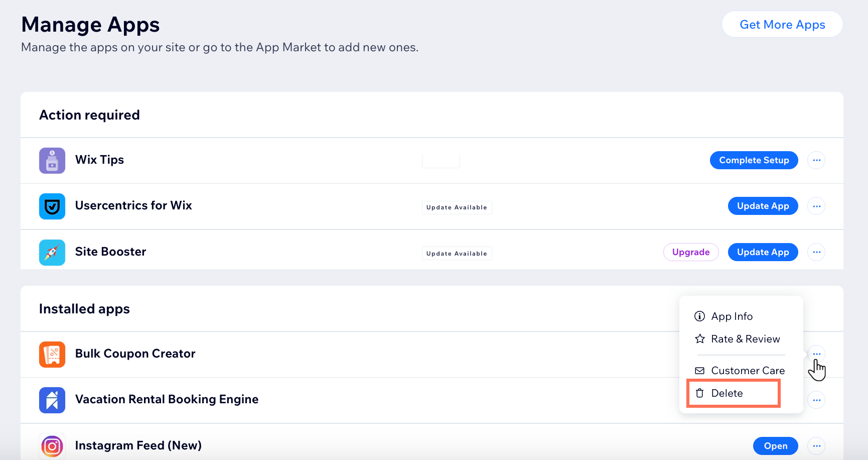Screen dimensions: 868x460
Task: Click the Usercentrics for Wix name
Action: pos(133,205)
